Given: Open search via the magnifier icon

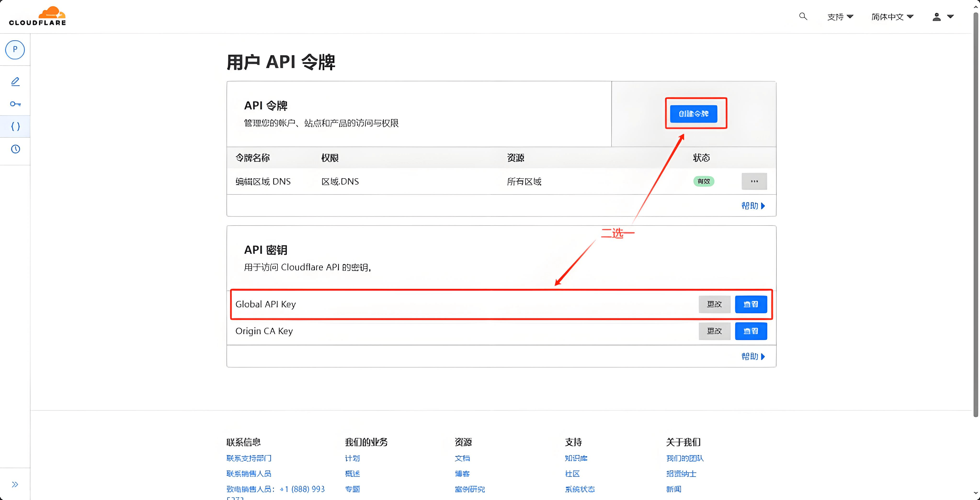Looking at the screenshot, I should click(x=803, y=16).
